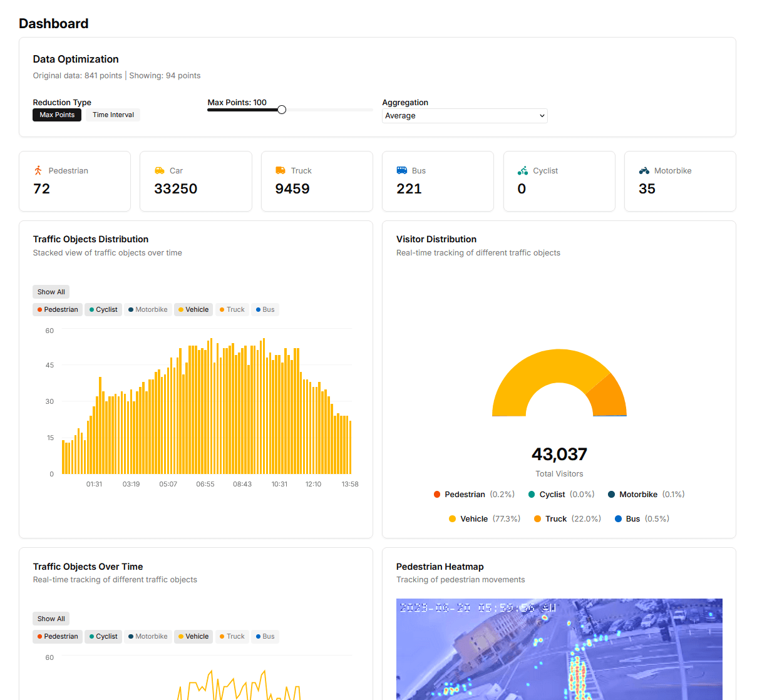The width and height of the screenshot is (762, 700).
Task: Click the Vehicle dot showing 77.3%
Action: click(452, 518)
